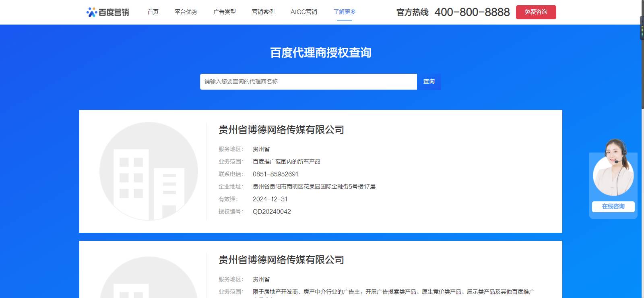Focus the agent name search input field
Screen dimensions: 644x298
pyautogui.click(x=308, y=82)
